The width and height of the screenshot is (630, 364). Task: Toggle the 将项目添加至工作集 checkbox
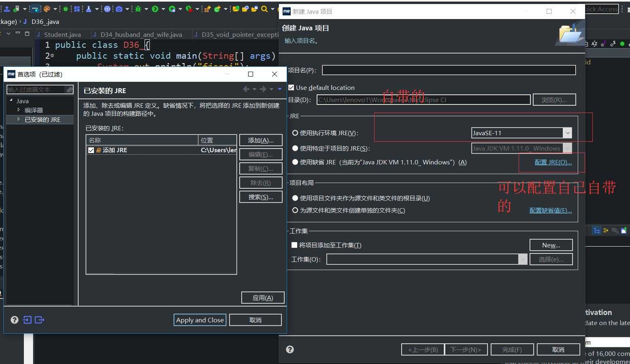click(x=294, y=245)
